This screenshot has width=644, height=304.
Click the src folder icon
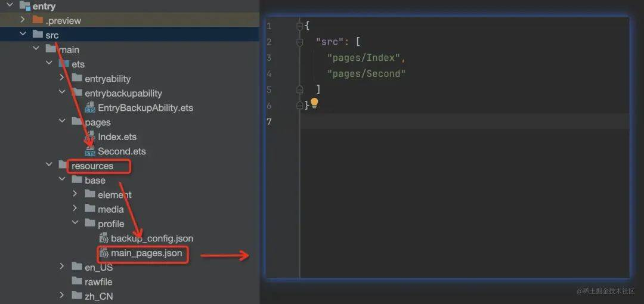point(38,35)
